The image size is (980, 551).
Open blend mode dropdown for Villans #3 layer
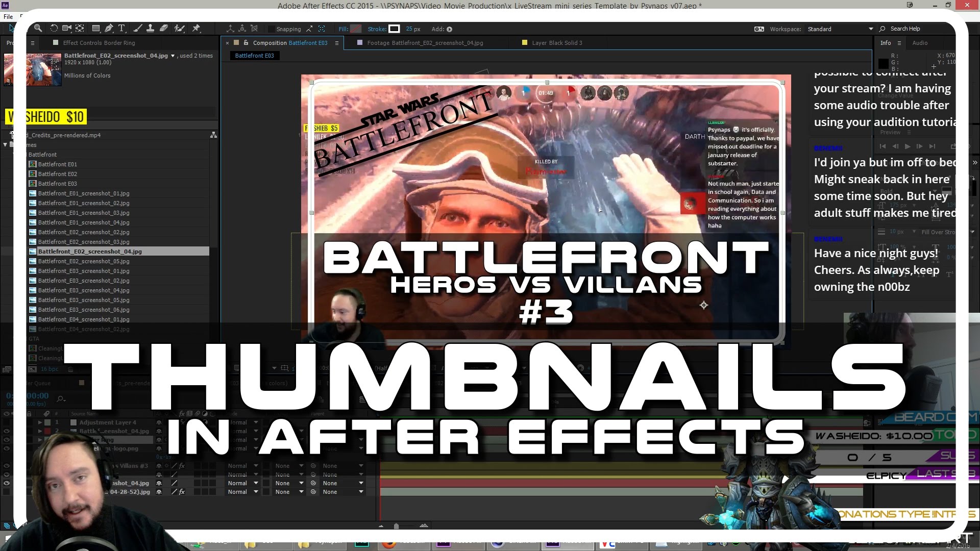point(243,466)
